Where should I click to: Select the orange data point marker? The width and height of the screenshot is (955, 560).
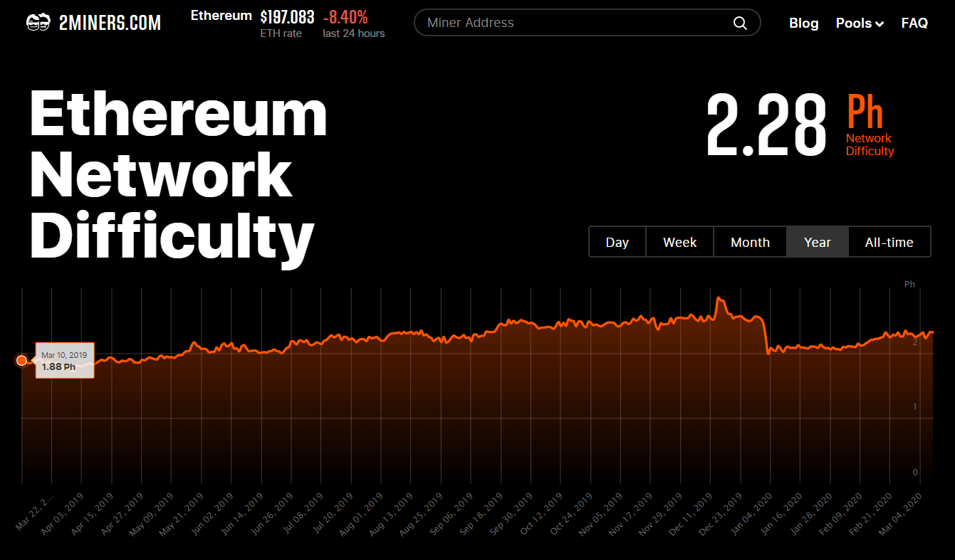tap(22, 360)
